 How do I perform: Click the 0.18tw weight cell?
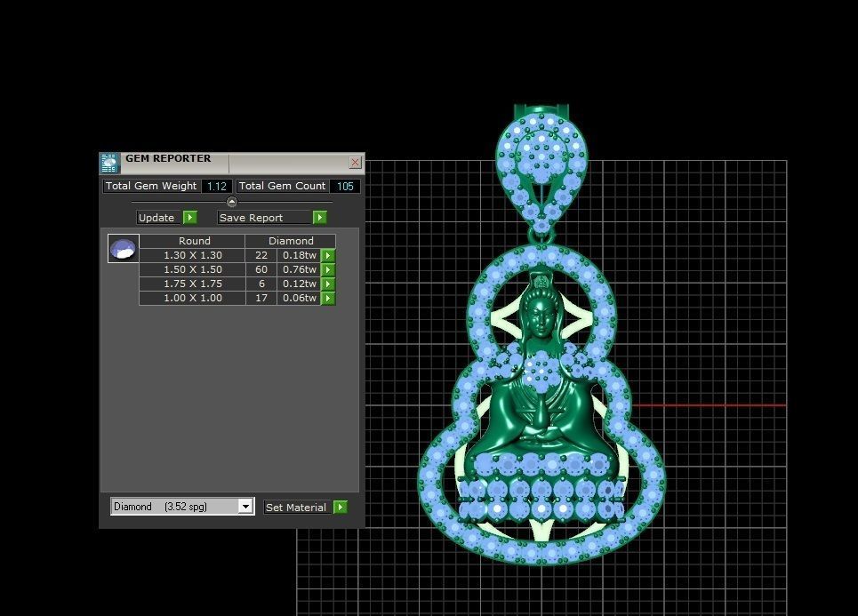[x=300, y=255]
